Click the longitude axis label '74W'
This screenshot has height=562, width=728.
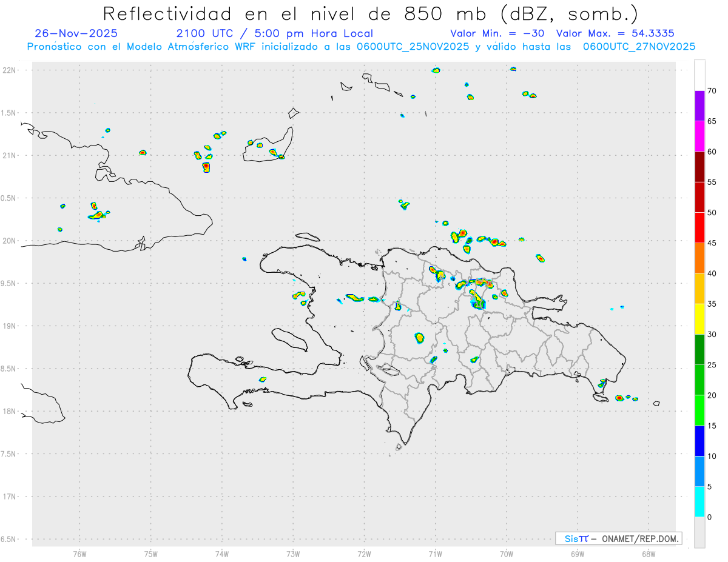coord(222,553)
